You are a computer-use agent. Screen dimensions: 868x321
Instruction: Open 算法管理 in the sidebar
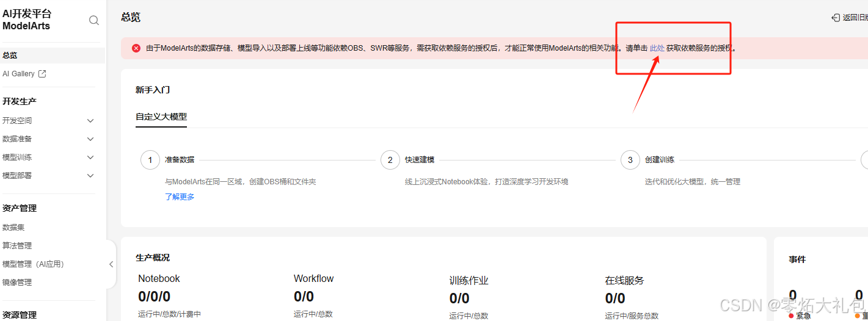[17, 246]
